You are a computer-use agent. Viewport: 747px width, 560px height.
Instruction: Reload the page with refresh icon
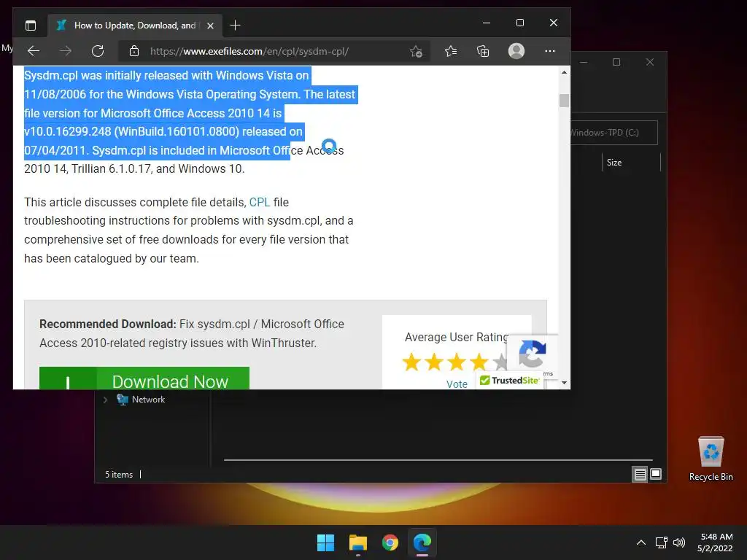point(98,51)
